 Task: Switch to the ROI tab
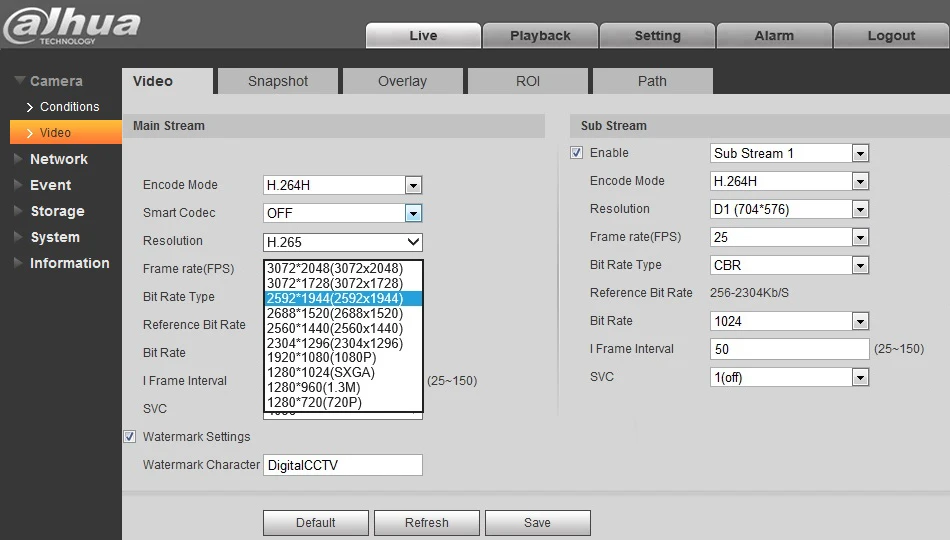click(528, 81)
